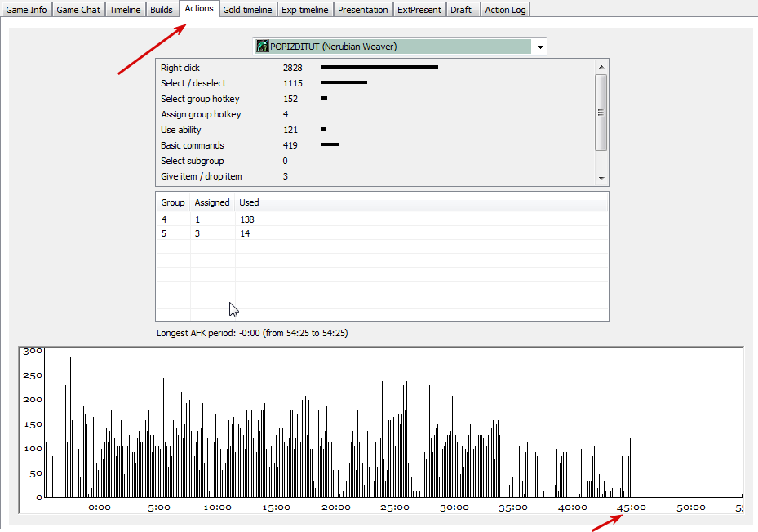
Task: Click the 2828 right click count
Action: (x=292, y=68)
